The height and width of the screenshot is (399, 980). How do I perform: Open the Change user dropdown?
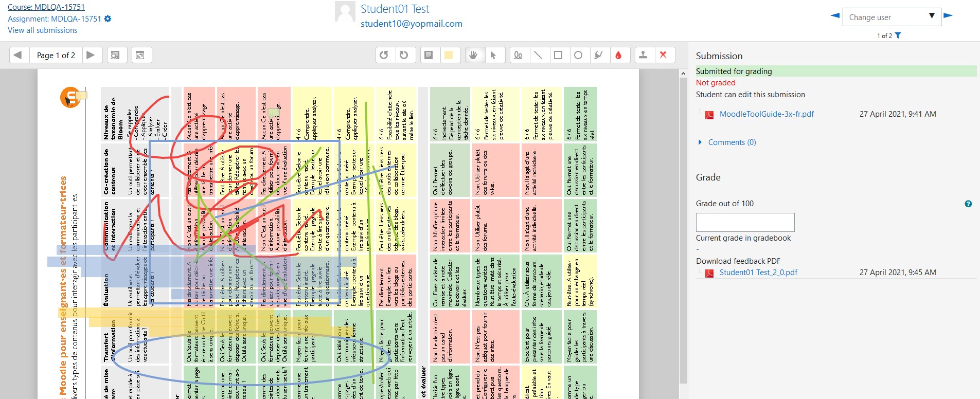892,17
